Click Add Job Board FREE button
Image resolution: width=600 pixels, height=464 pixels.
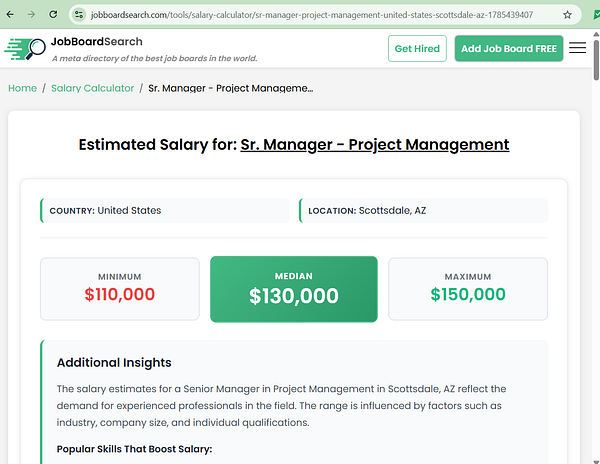click(509, 49)
